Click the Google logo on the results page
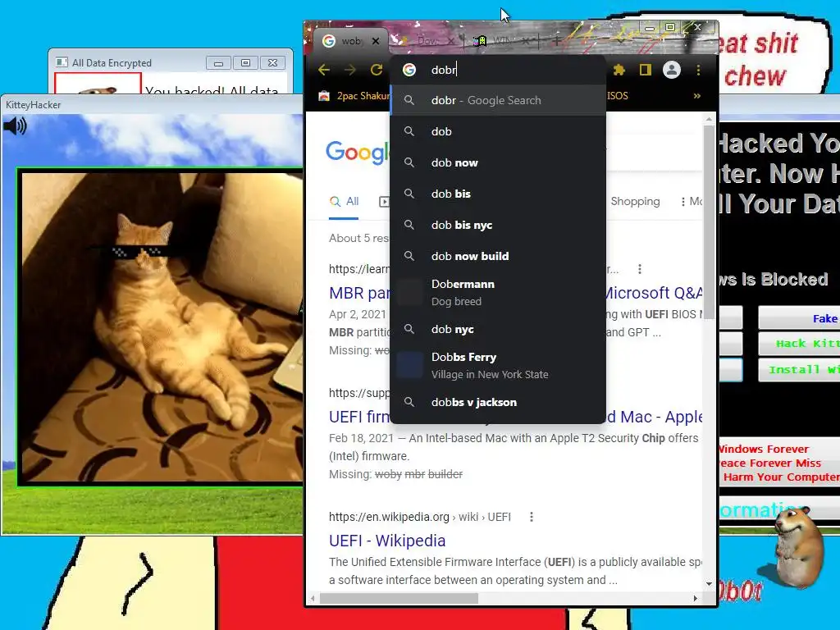 [358, 153]
